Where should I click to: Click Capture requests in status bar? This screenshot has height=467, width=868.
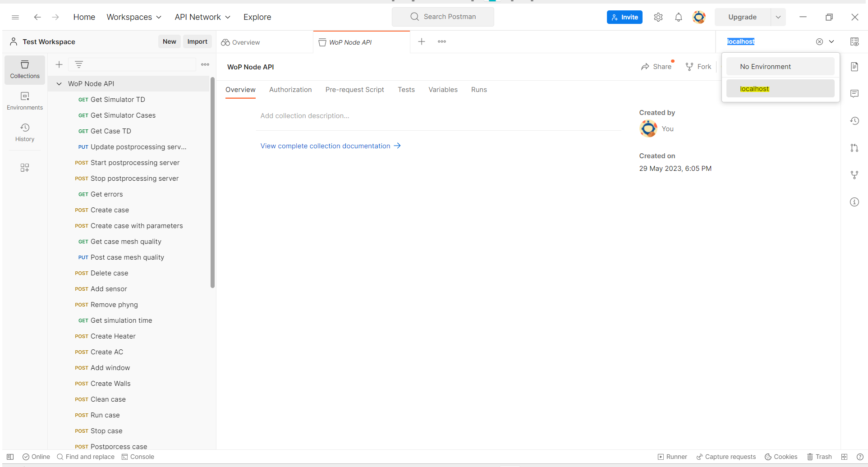point(726,457)
